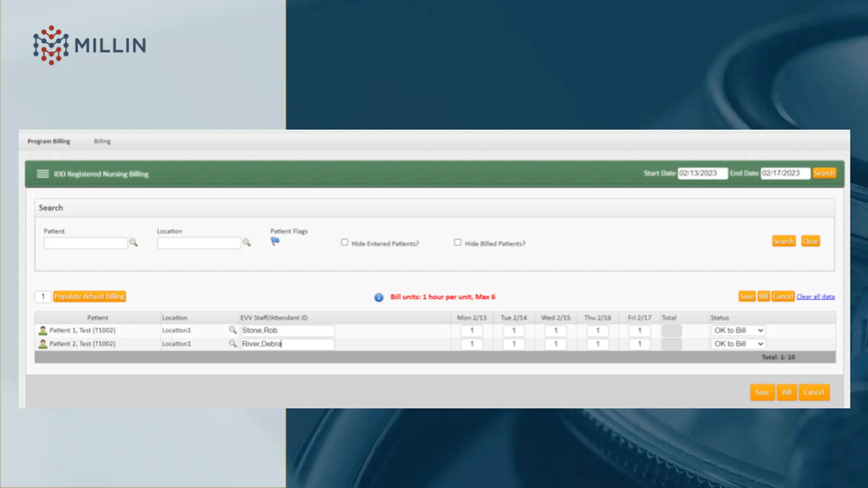The image size is (868, 488).
Task: Click the Patient search magnifier icon
Action: point(134,243)
